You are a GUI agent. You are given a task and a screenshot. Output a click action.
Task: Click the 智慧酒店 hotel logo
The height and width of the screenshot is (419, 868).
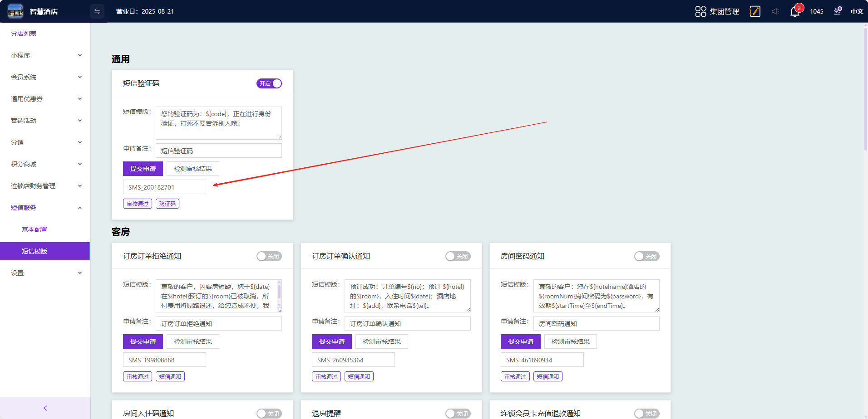click(x=15, y=11)
